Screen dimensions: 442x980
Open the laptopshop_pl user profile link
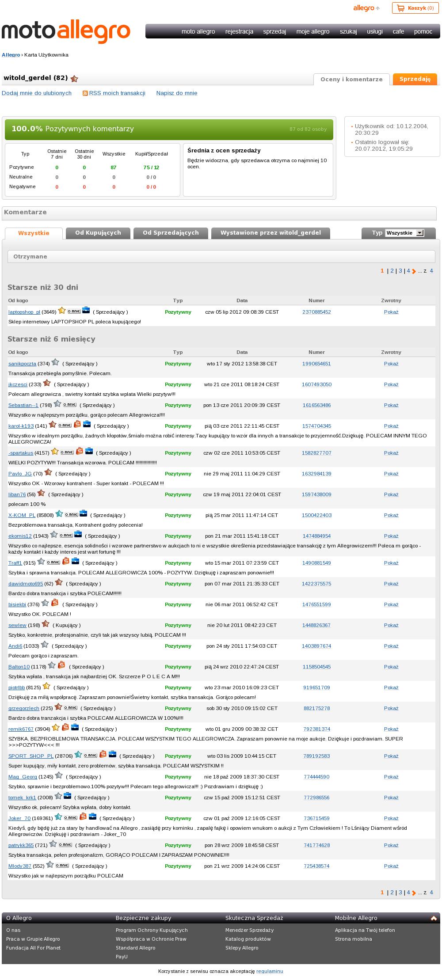pyautogui.click(x=24, y=312)
